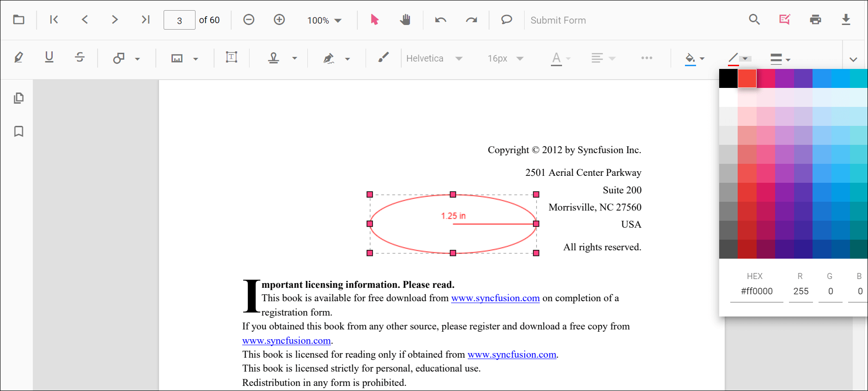Toggle the bookmark panel in the sidebar
The image size is (868, 391).
coord(18,131)
